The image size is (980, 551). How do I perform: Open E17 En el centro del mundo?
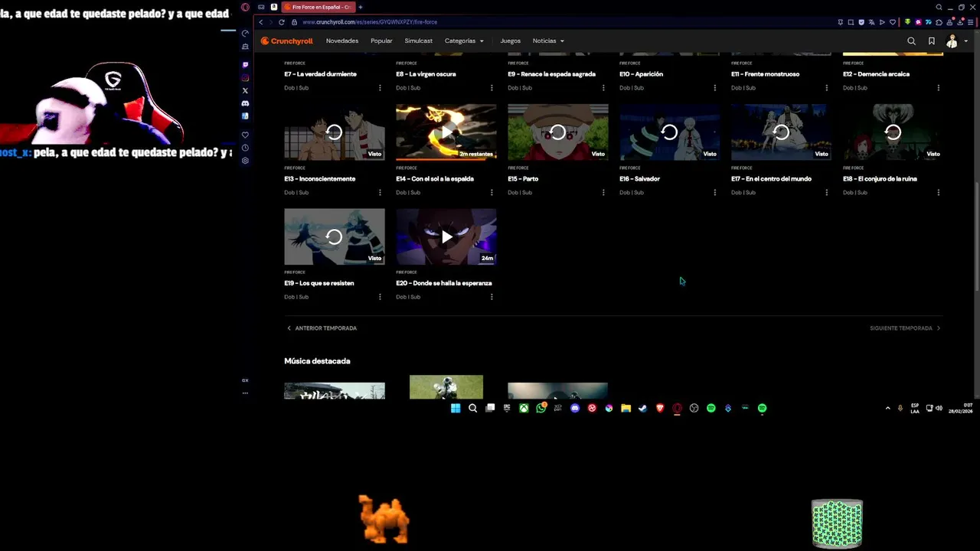771,179
